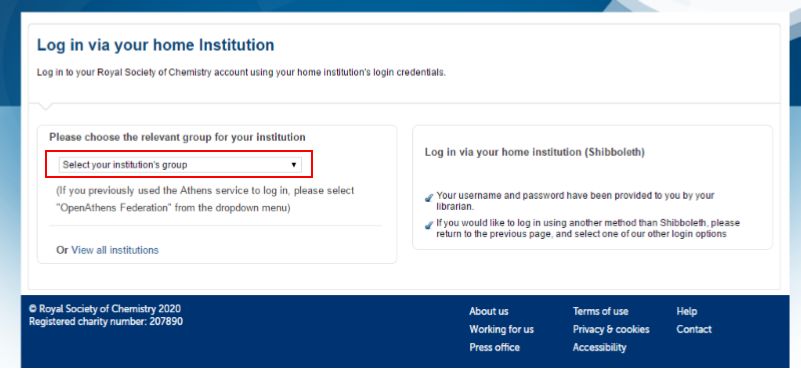Open the Accessibility page
This screenshot has width=801, height=376.
click(x=599, y=347)
